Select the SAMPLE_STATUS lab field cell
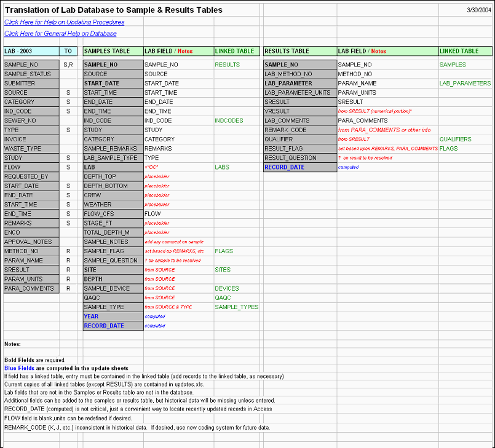This screenshot has height=448, width=495. pos(31,74)
